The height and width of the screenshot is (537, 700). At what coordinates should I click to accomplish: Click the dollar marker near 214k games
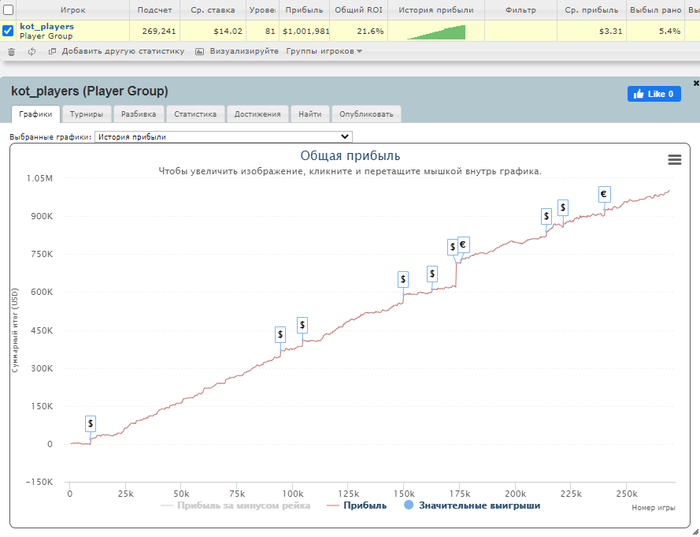546,216
